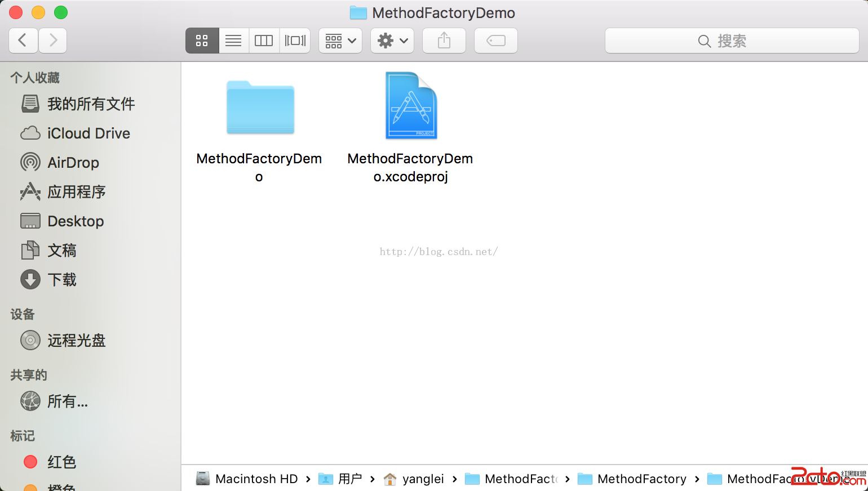This screenshot has height=491, width=868.
Task: Click the 下载 download arrow icon
Action: [x=30, y=279]
